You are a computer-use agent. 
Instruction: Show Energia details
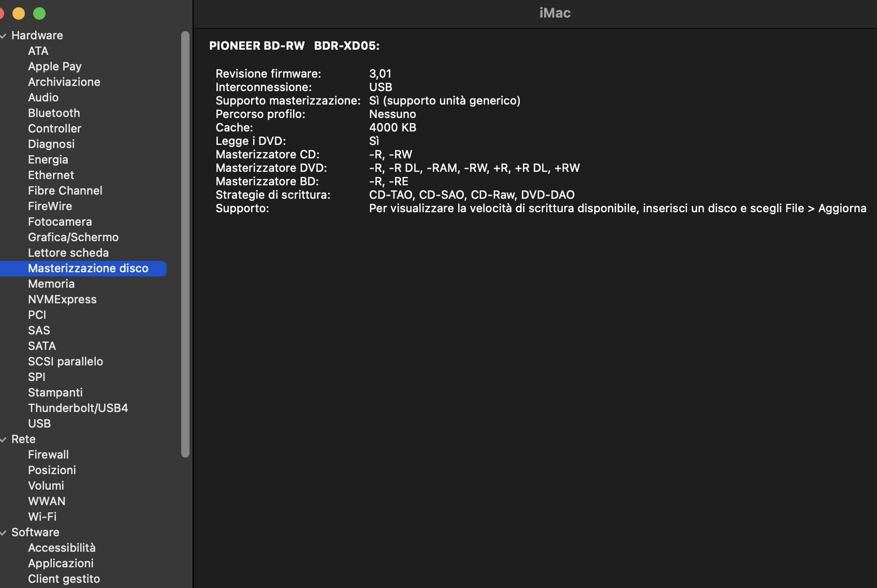(48, 159)
